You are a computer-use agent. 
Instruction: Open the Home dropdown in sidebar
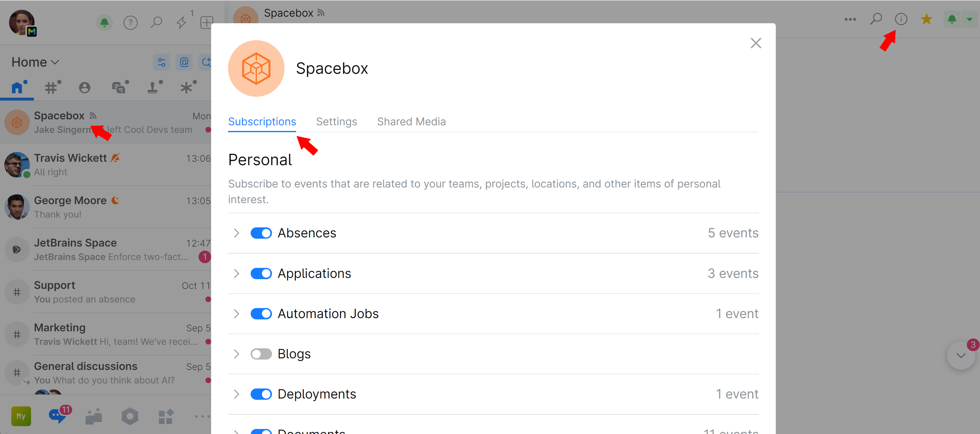click(35, 62)
